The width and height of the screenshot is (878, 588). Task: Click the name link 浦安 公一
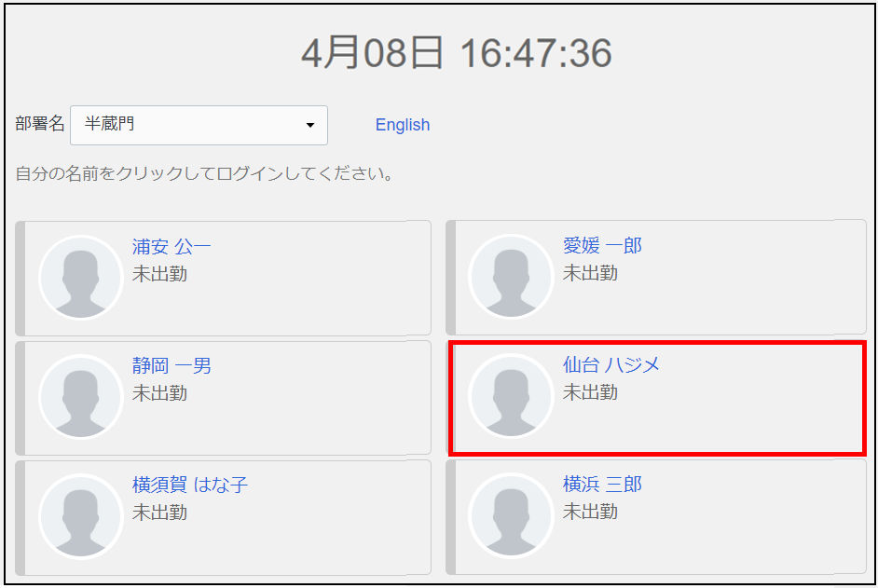171,246
